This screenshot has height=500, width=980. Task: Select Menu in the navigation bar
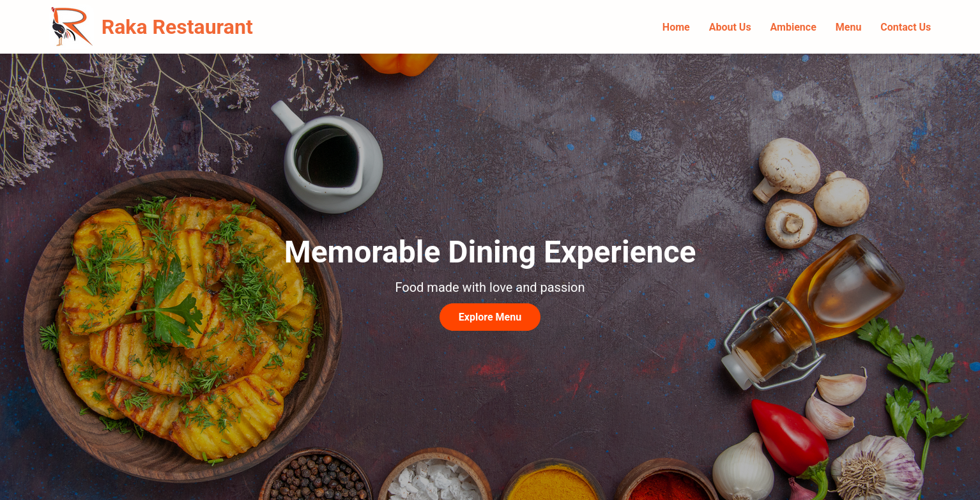pos(848,27)
